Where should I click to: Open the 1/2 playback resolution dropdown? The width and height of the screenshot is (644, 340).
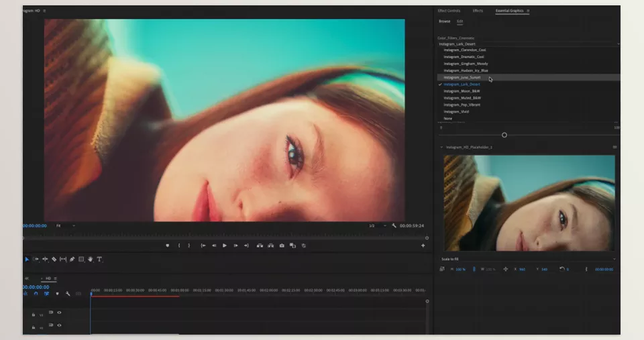pyautogui.click(x=378, y=225)
